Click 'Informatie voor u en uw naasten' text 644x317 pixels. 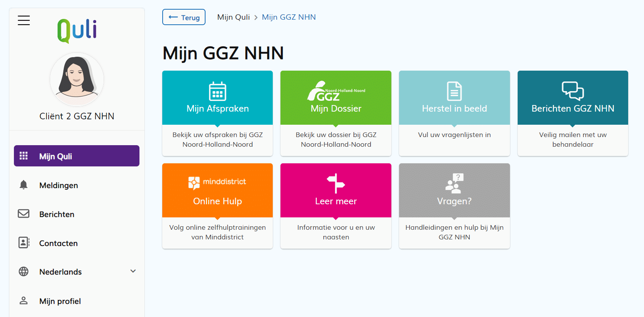tap(336, 232)
